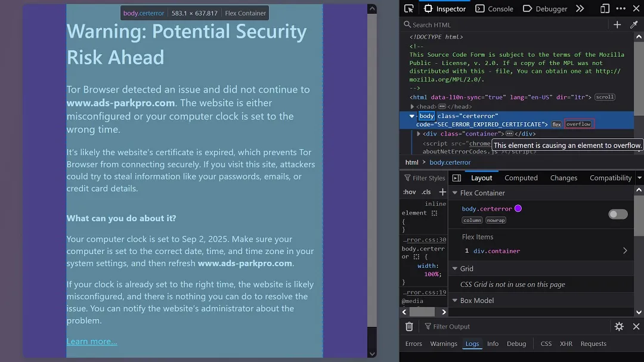This screenshot has height=362, width=644.
Task: Expand the head ellipsis badge
Action: [442, 106]
